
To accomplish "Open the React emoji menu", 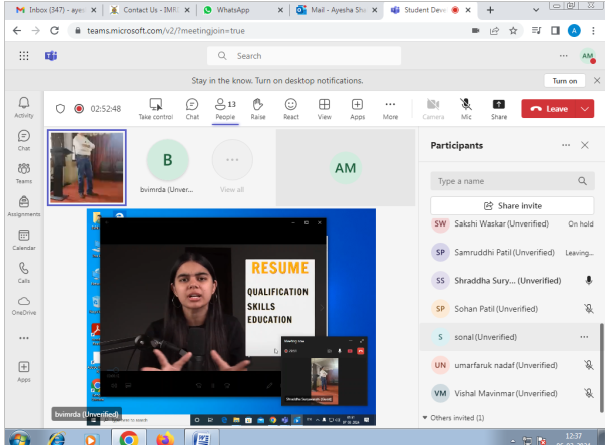I will click(291, 108).
